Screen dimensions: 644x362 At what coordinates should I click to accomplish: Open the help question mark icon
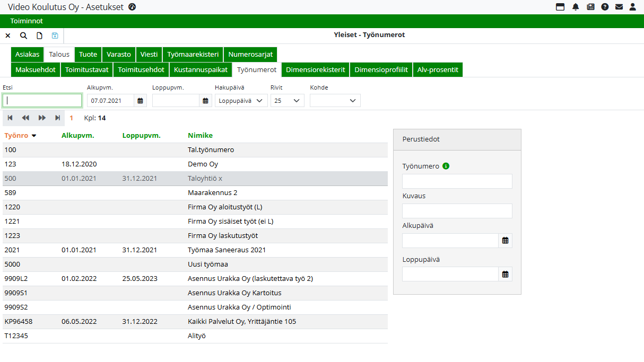pyautogui.click(x=605, y=7)
